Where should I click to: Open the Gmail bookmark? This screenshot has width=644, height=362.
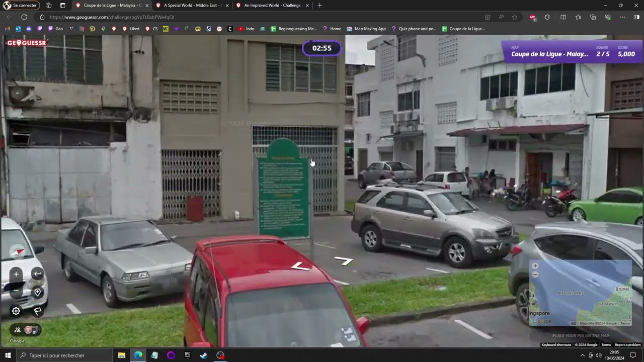coord(8,29)
